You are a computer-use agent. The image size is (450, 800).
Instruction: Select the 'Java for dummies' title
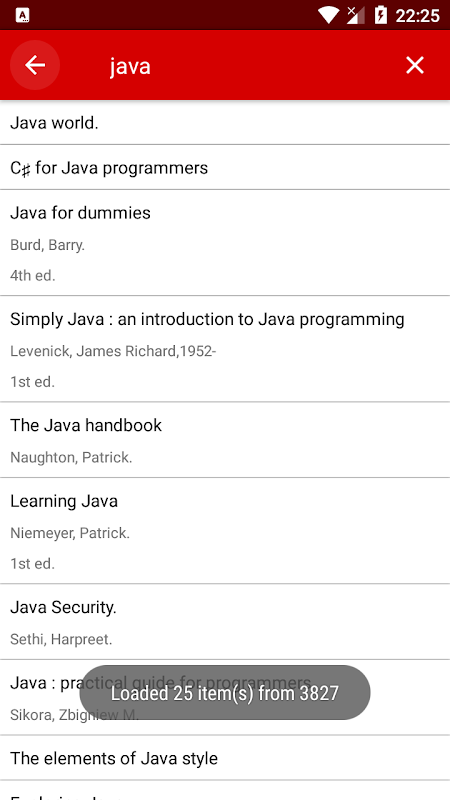80,213
